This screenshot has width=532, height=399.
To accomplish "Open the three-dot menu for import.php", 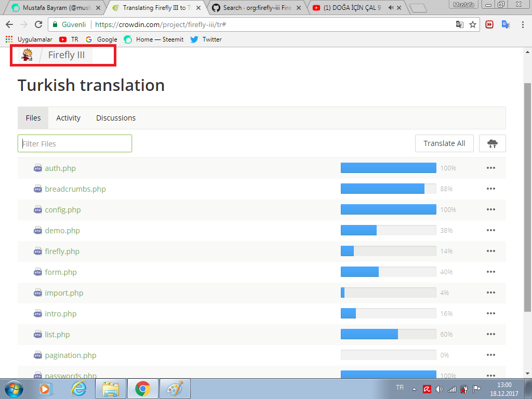I will pos(490,292).
